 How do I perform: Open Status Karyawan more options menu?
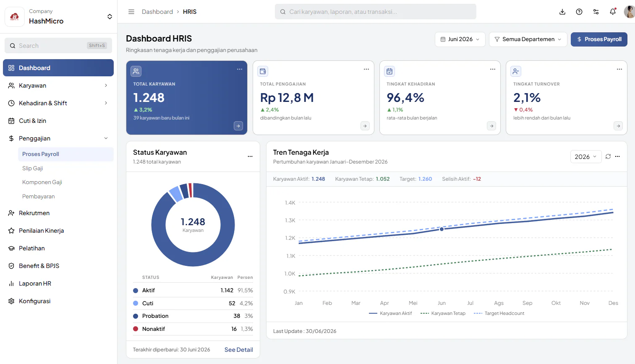(250, 156)
